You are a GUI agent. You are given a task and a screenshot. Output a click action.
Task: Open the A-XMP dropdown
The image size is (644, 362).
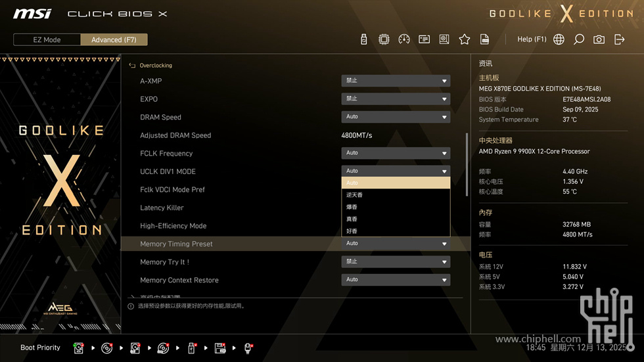(x=396, y=81)
